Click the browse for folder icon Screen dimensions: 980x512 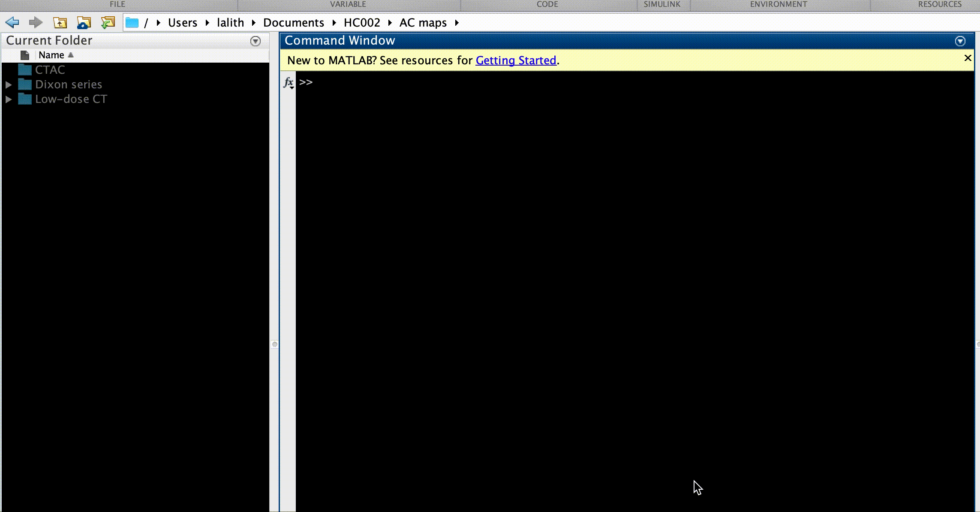tap(84, 22)
